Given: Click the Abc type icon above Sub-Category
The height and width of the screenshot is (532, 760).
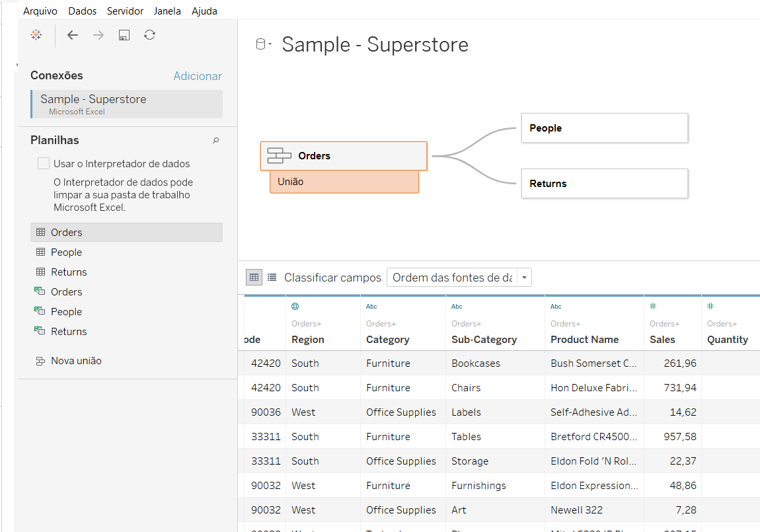Looking at the screenshot, I should 457,306.
